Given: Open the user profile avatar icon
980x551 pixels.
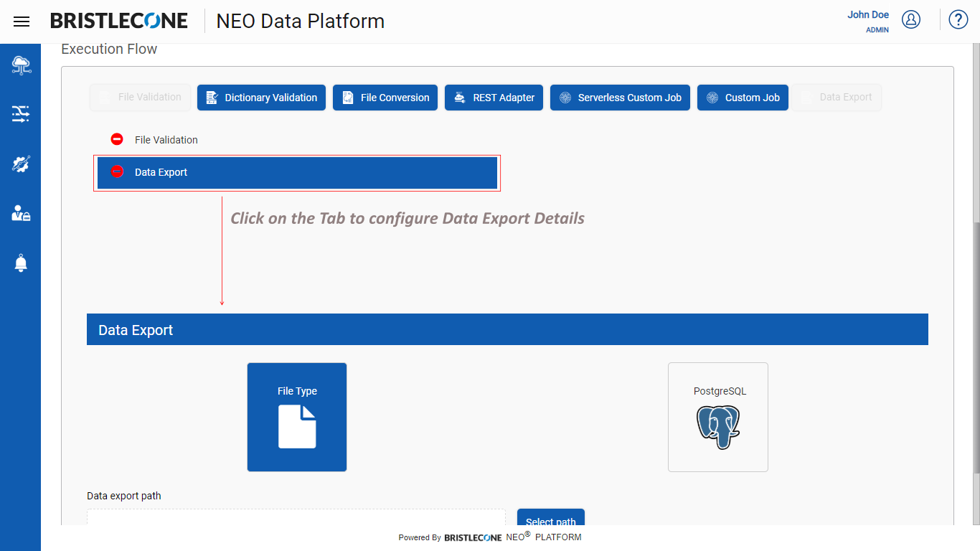Looking at the screenshot, I should (x=911, y=19).
